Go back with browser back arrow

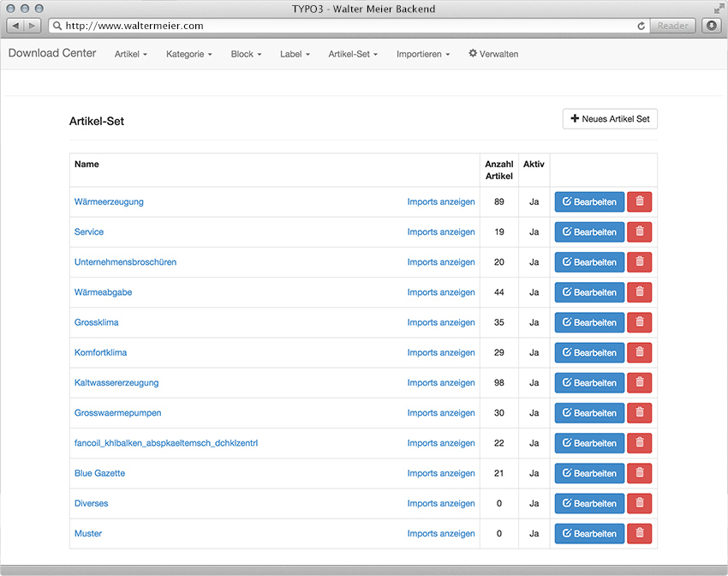[15, 26]
